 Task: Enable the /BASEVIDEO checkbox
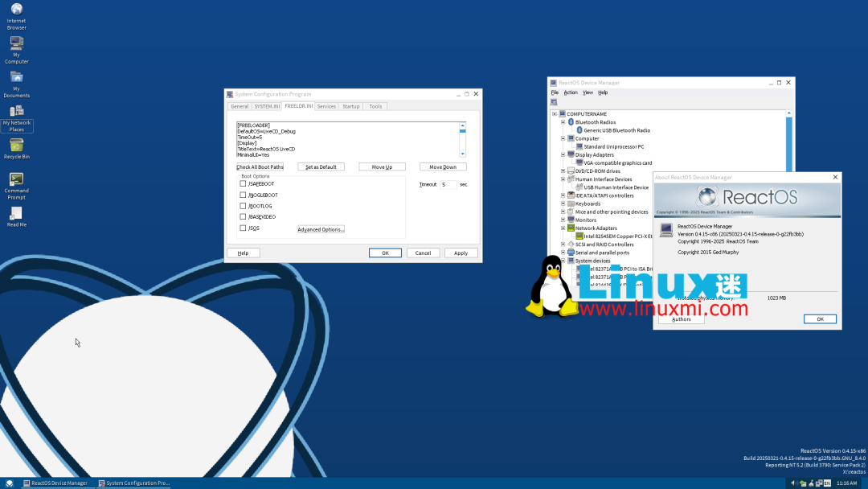pyautogui.click(x=243, y=216)
